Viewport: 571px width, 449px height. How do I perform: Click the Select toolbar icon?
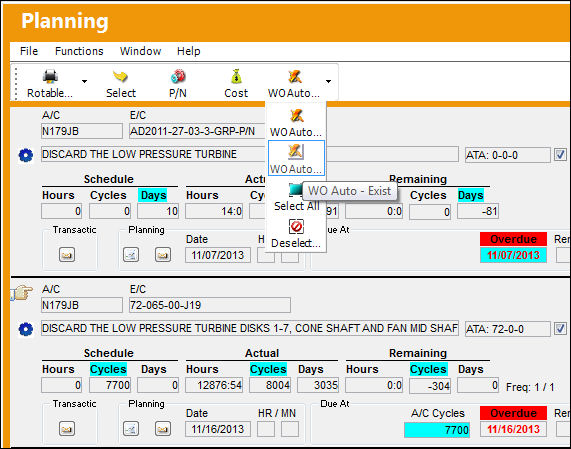pyautogui.click(x=121, y=83)
